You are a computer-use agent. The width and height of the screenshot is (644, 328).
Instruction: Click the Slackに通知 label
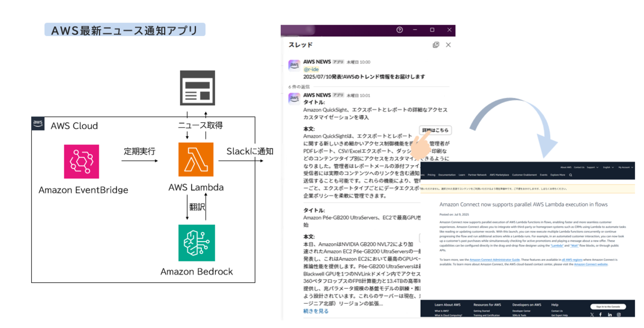[250, 151]
